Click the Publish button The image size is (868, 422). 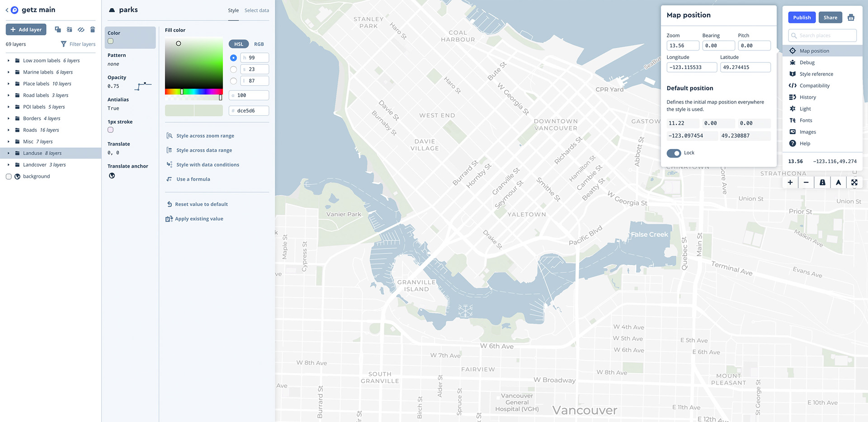tap(802, 18)
